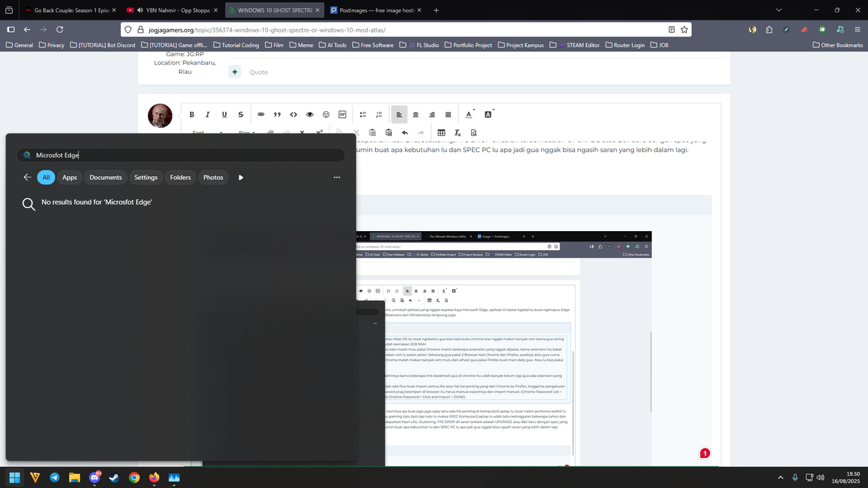Open the FL Studio bookmarks folder
Image resolution: width=868 pixels, height=488 pixels.
tap(419, 45)
